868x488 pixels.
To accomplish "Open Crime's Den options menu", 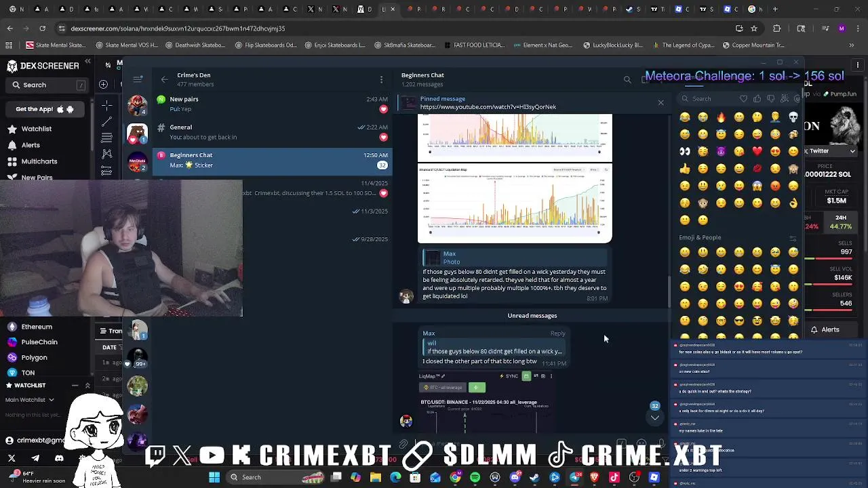I will click(381, 79).
